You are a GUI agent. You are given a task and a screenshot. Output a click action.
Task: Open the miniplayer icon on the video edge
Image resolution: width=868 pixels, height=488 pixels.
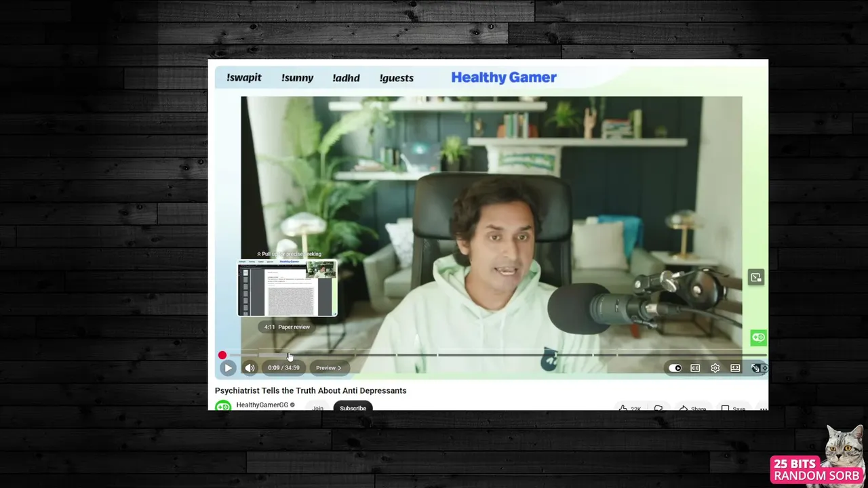(x=755, y=277)
